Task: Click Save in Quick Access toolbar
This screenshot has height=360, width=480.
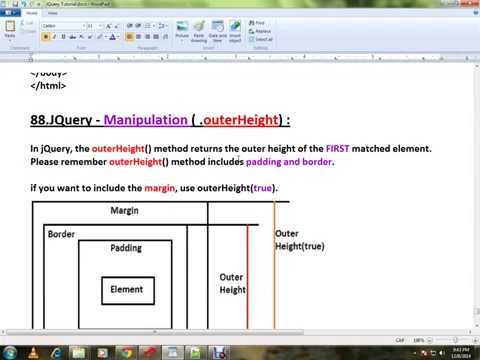Action: point(15,4)
